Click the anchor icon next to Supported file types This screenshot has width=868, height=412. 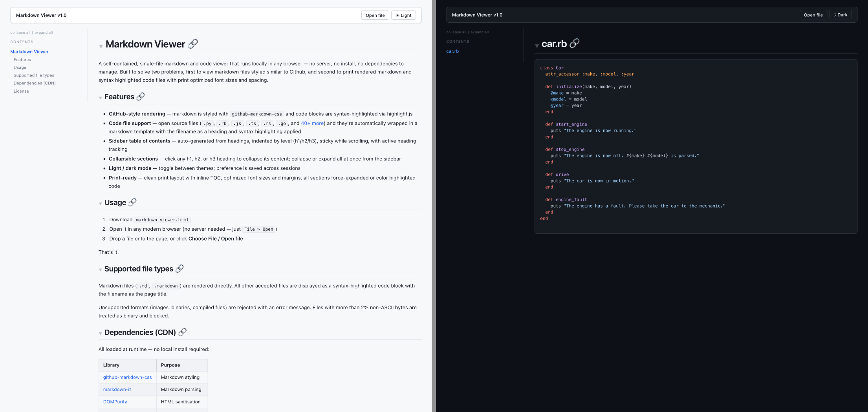[180, 268]
